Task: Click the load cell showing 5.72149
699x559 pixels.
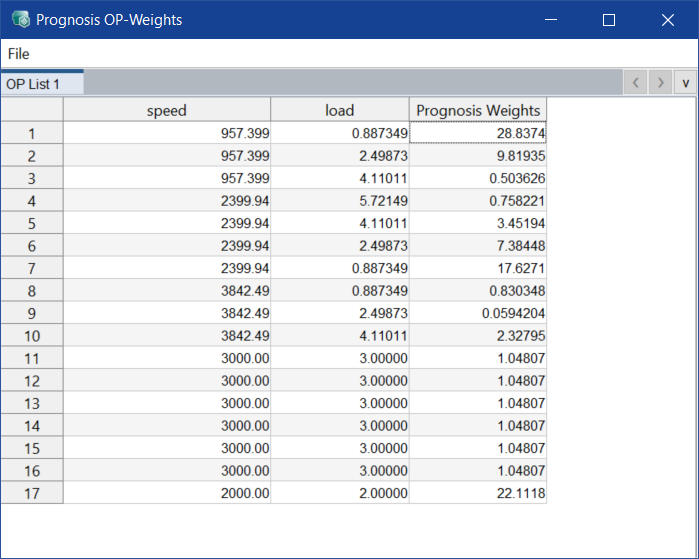Action: 339,200
